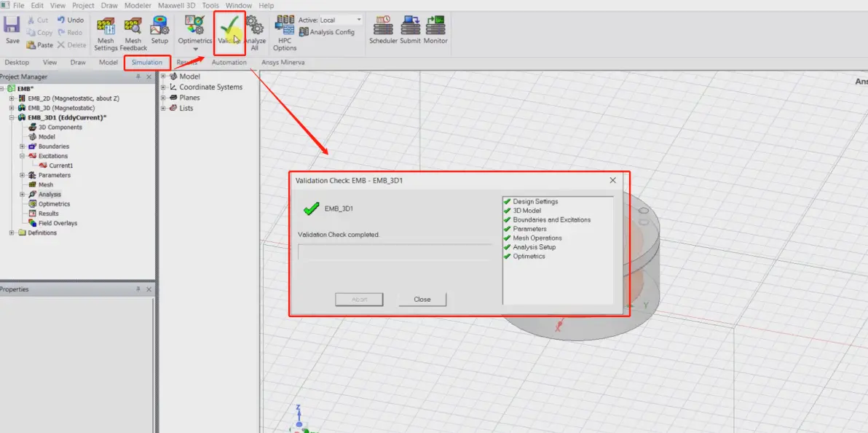
Task: Expand the Parameters node
Action: point(22,175)
